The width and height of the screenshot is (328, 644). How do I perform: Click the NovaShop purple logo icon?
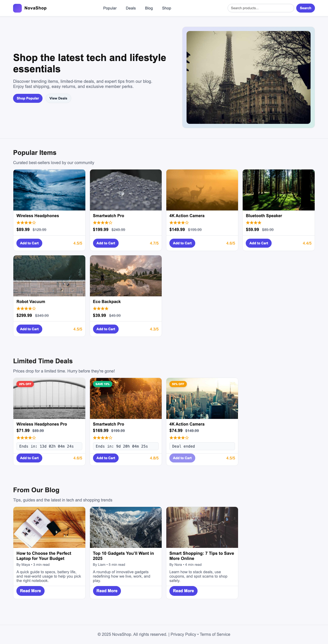pos(17,8)
